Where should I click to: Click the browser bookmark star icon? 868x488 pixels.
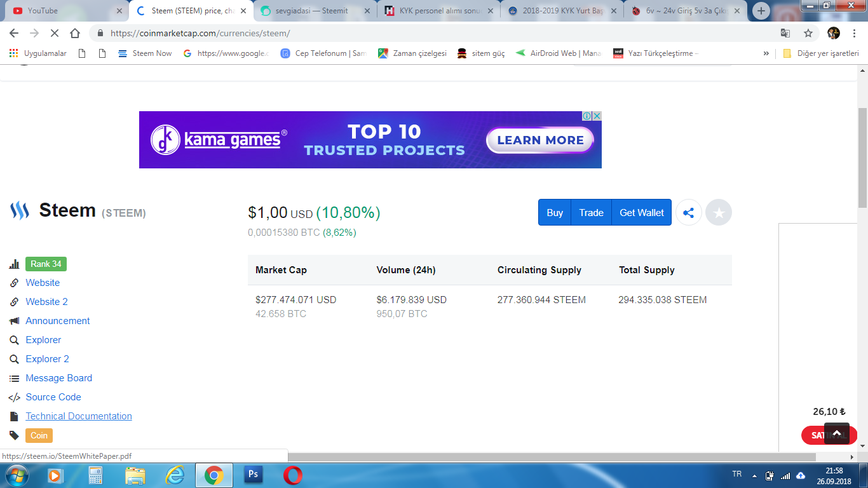point(808,33)
